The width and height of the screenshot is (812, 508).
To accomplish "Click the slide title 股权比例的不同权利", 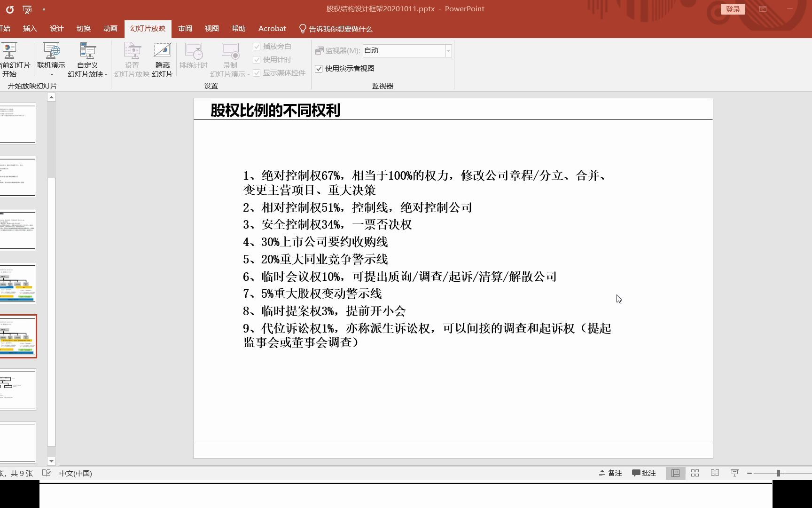I will point(275,111).
